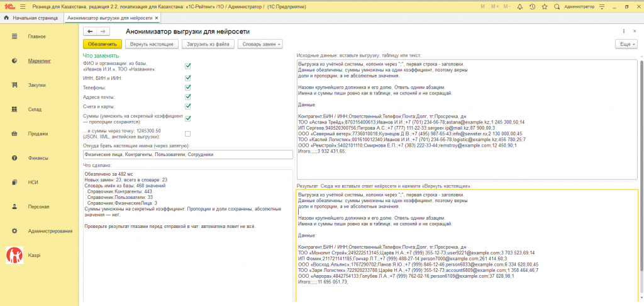The image size is (644, 306).
Task: Open Финансы section in sidebar
Action: pos(39,158)
